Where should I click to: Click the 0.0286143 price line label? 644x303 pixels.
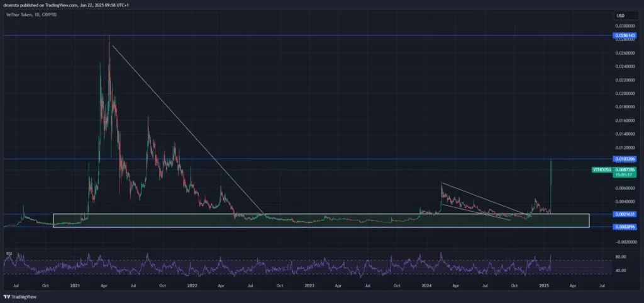pyautogui.click(x=625, y=36)
